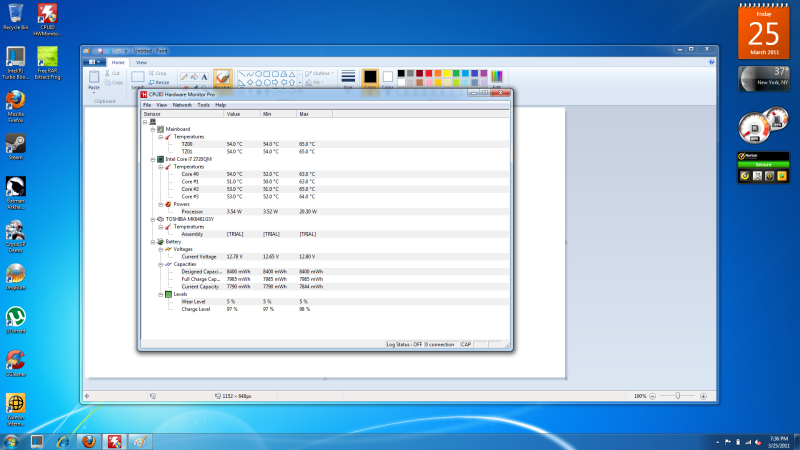Click Copy in Paint's Clipboard group
800x450 pixels.
pyautogui.click(x=114, y=83)
